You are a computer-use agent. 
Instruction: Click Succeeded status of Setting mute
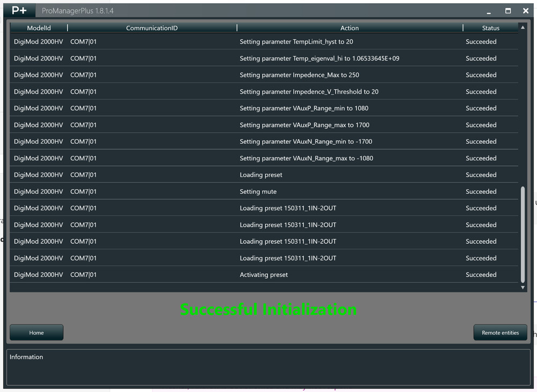pos(481,191)
